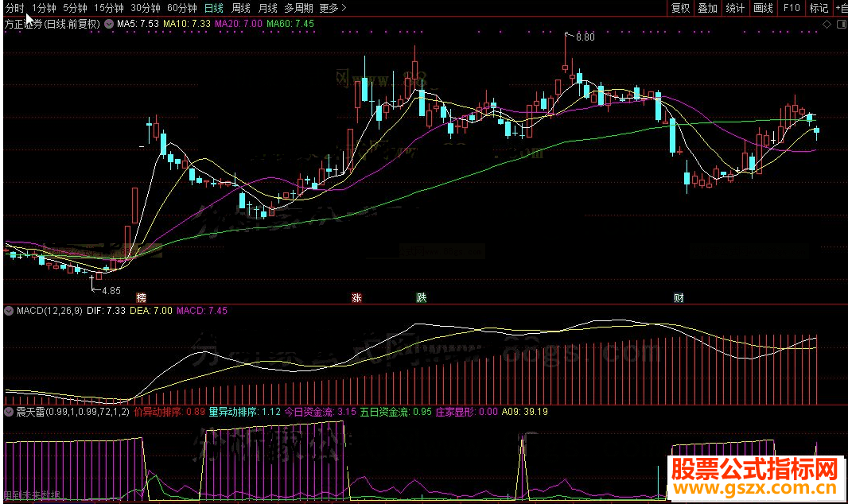848x504 pixels.
Task: Click the 标记 mark button
Action: (x=819, y=8)
